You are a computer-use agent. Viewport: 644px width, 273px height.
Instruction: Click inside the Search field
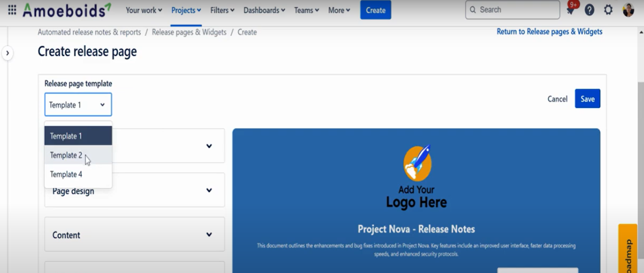click(513, 10)
